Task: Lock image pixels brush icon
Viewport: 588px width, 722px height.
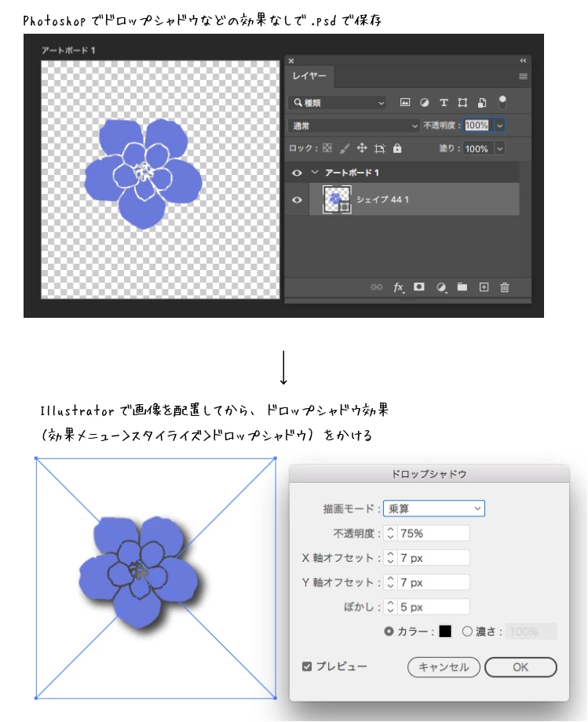Action: pyautogui.click(x=345, y=148)
